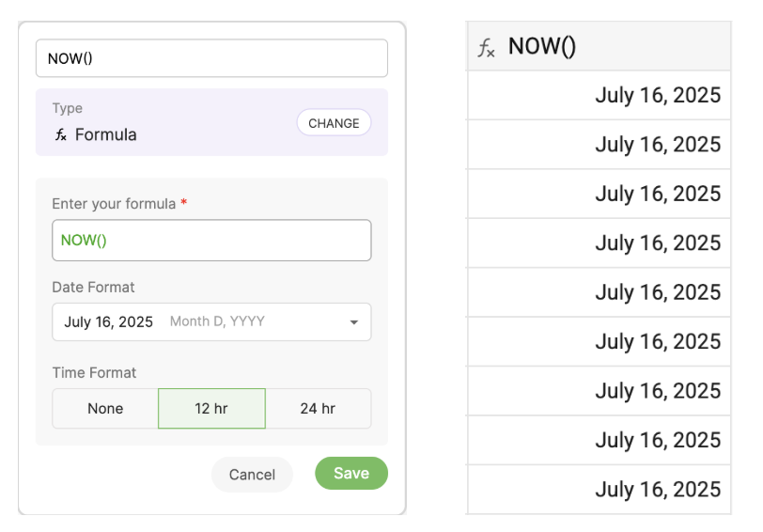Click the NOW() column header title

coord(542,47)
